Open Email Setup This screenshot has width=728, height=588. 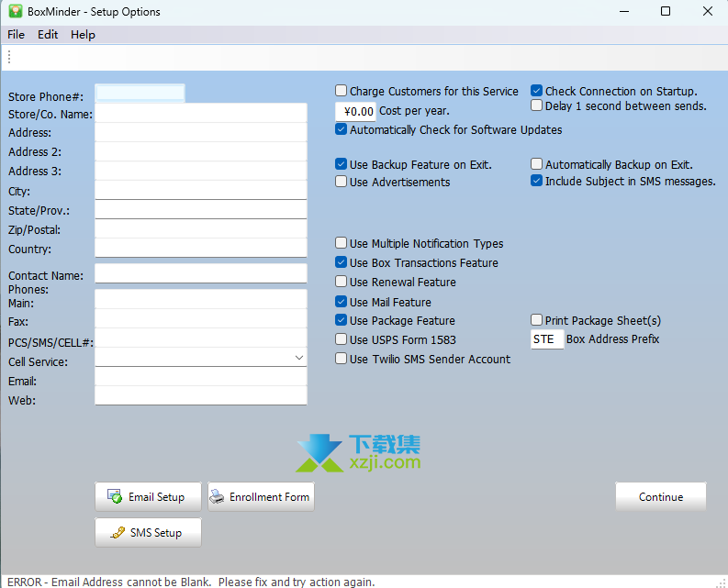(x=148, y=496)
